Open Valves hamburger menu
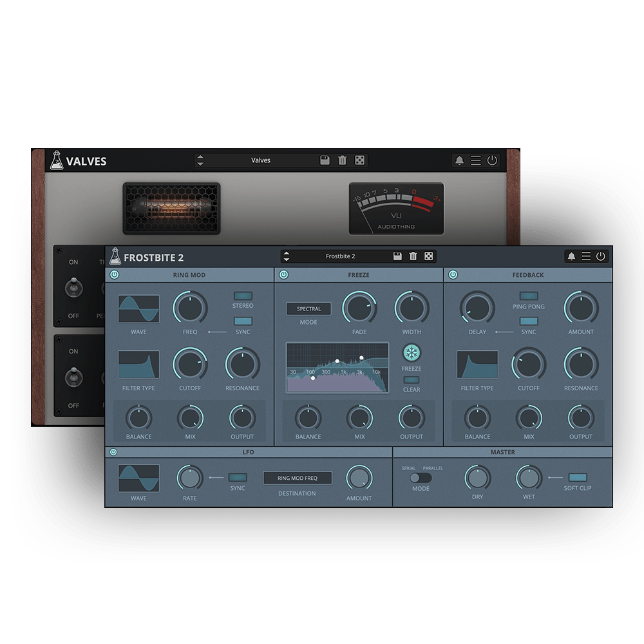644x644 pixels. [x=476, y=160]
